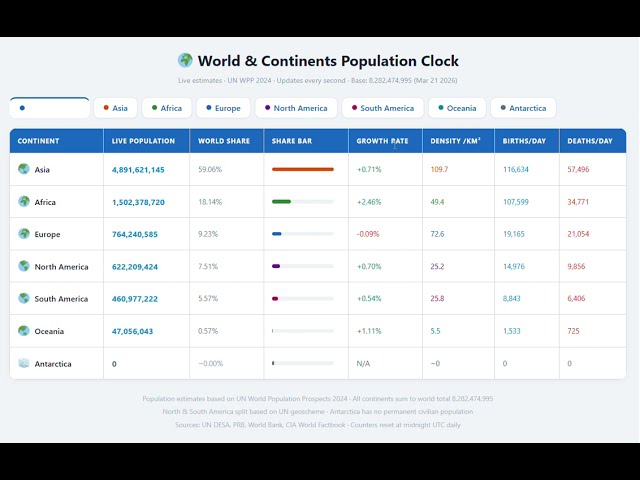The width and height of the screenshot is (640, 480).
Task: Click the 57,496 deaths per day value
Action: pyautogui.click(x=578, y=169)
